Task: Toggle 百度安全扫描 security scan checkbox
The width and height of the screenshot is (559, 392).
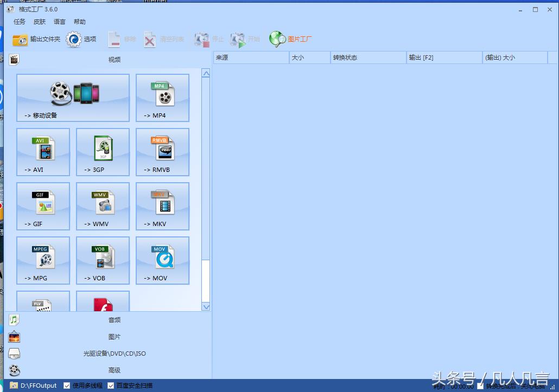Action: (x=111, y=385)
